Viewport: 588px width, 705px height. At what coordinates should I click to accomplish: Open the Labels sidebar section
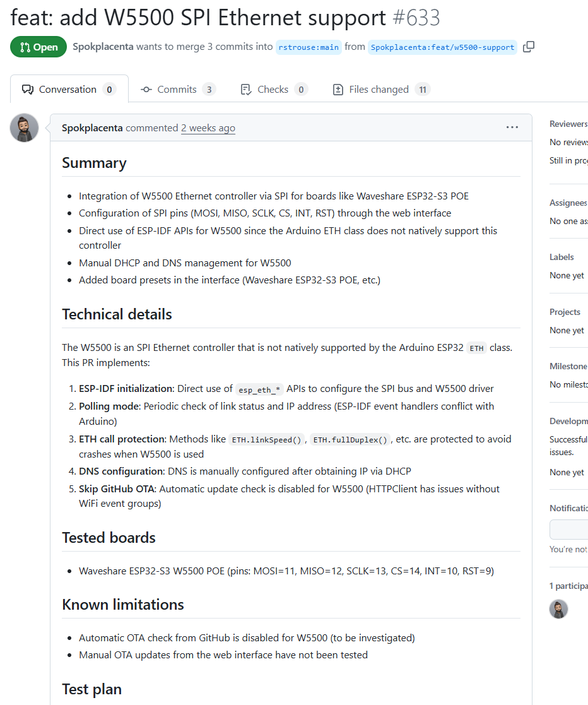562,257
